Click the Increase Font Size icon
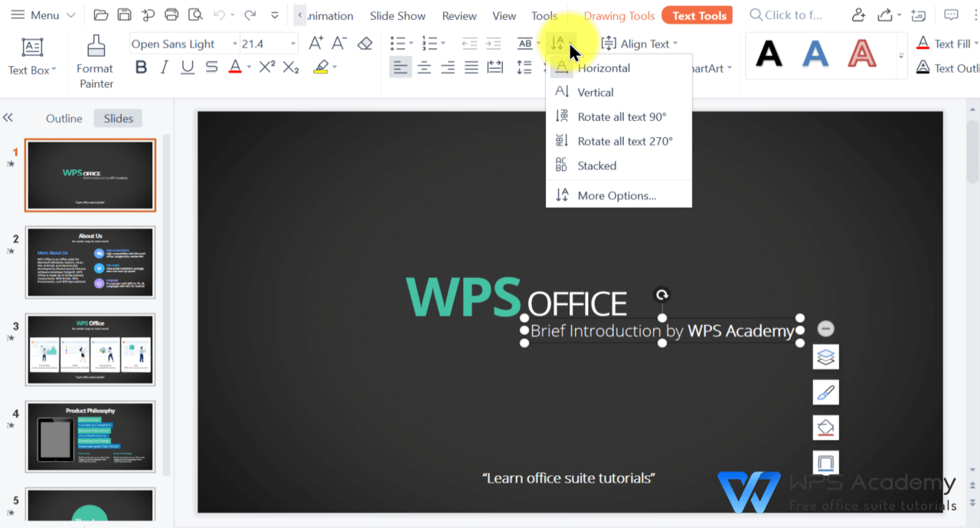This screenshot has width=980, height=528. tap(315, 44)
